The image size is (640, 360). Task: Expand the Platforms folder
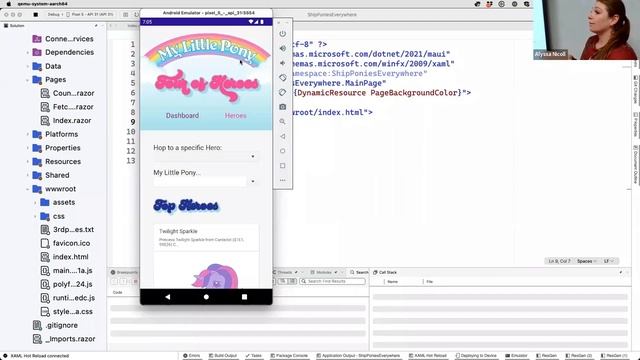(28, 134)
